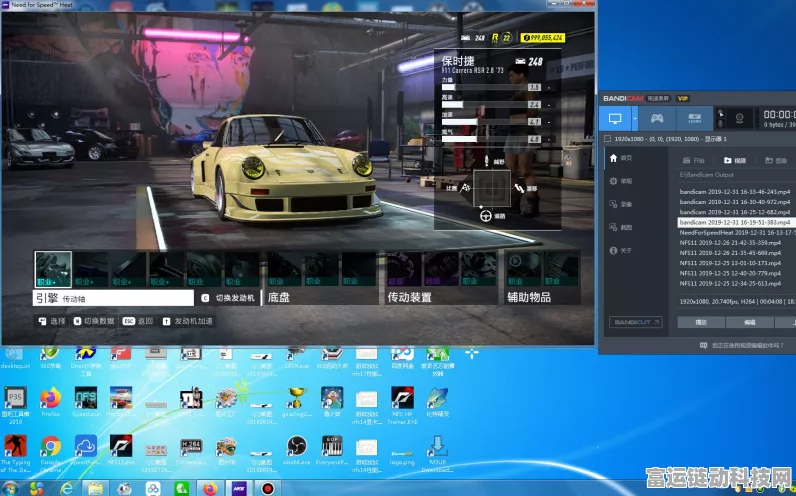Open File Explorer from the taskbar
The image size is (796, 496).
95,489
